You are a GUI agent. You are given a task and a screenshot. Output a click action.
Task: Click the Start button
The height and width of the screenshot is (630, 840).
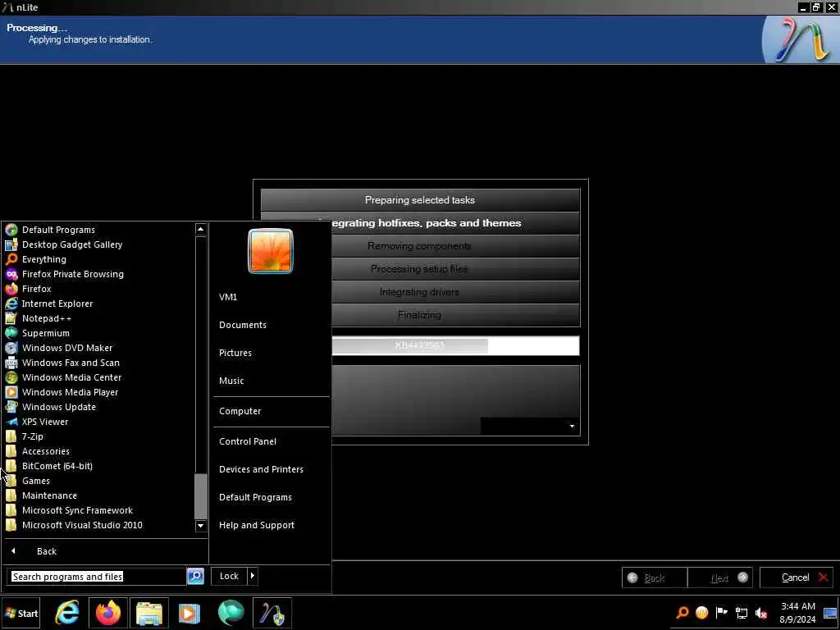[21, 614]
